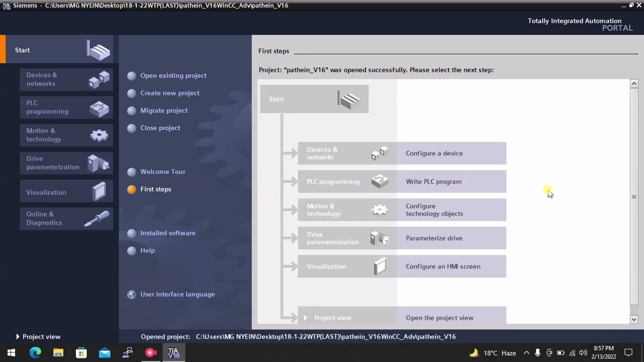This screenshot has width=644, height=362.
Task: Click the volume icon in system tray
Action: 583,353
